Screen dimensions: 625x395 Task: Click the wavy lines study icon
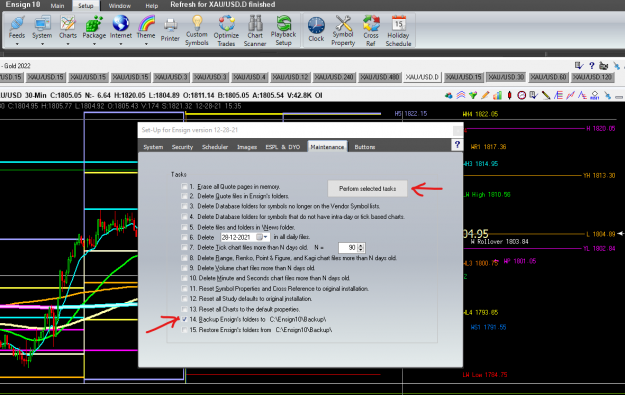(x=461, y=95)
